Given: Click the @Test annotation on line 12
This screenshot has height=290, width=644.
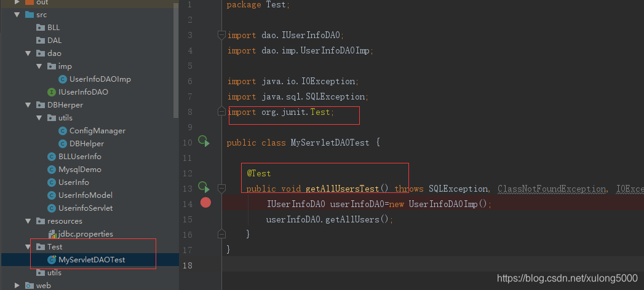Looking at the screenshot, I should pyautogui.click(x=259, y=173).
